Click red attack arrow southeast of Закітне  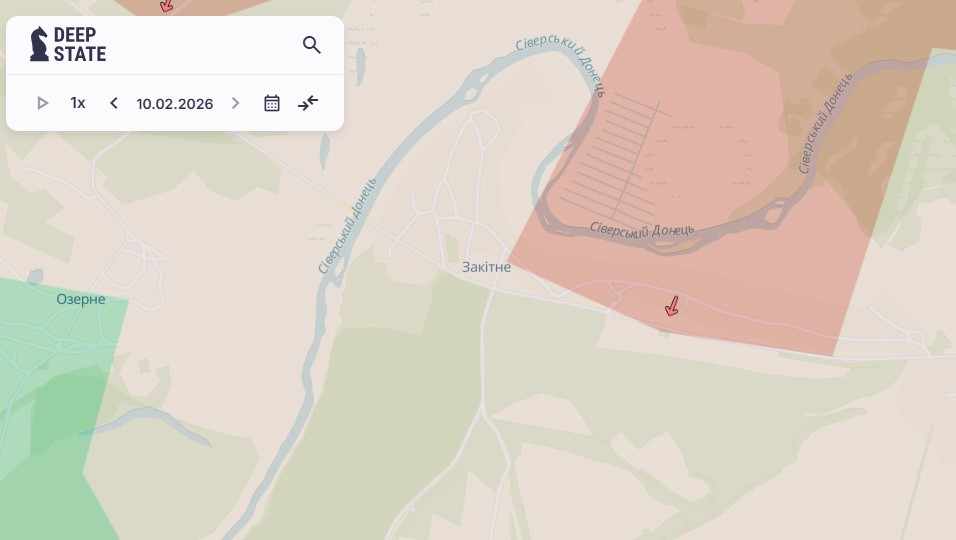(672, 307)
